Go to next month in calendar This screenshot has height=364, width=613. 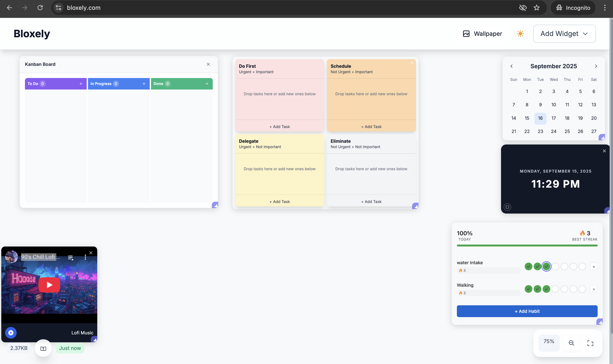(596, 66)
